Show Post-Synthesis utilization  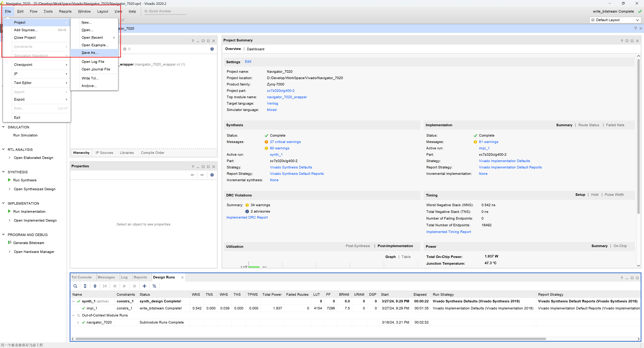click(358, 246)
